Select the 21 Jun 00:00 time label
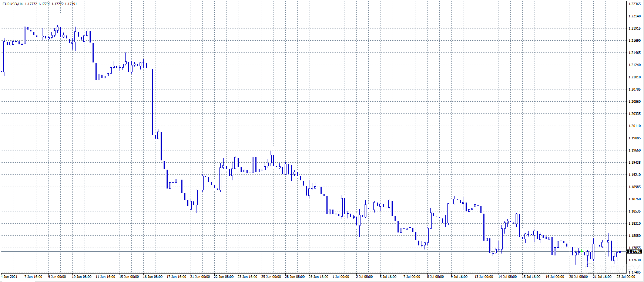644x282 pixels. coord(200,277)
